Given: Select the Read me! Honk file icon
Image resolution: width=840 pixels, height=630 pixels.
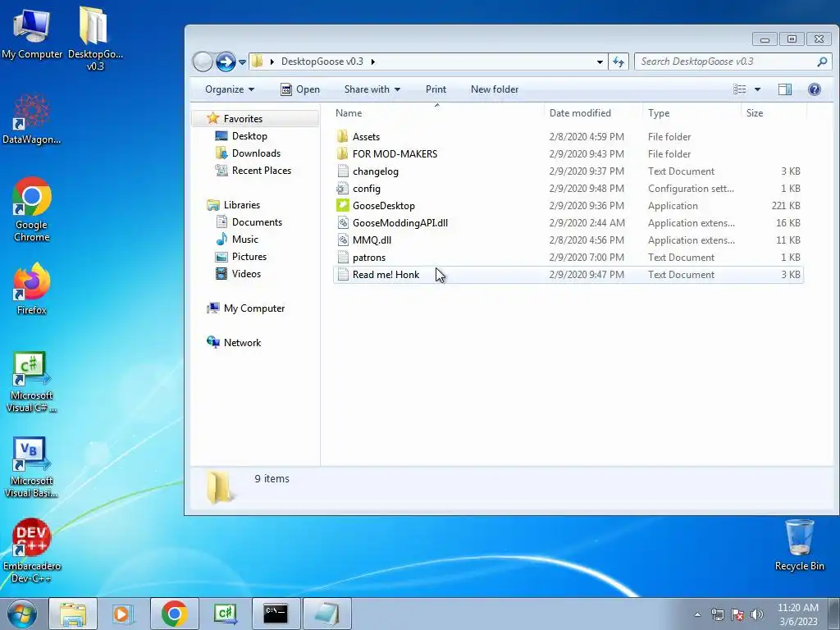Looking at the screenshot, I should click(x=343, y=274).
